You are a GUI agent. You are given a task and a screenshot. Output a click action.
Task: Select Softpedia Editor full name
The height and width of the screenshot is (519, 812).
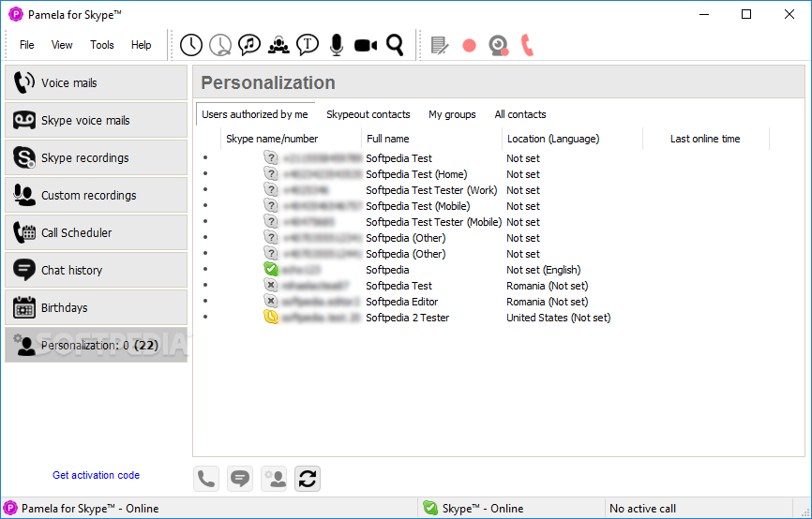[402, 302]
